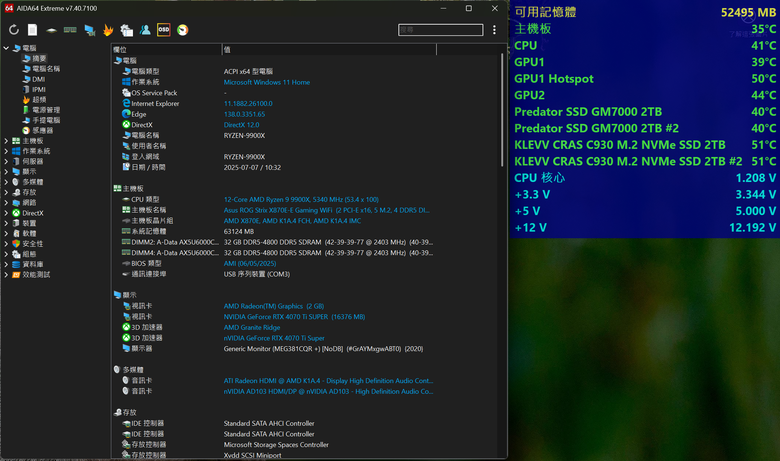Select 摘要 in the tree
780x461 pixels.
(39, 59)
